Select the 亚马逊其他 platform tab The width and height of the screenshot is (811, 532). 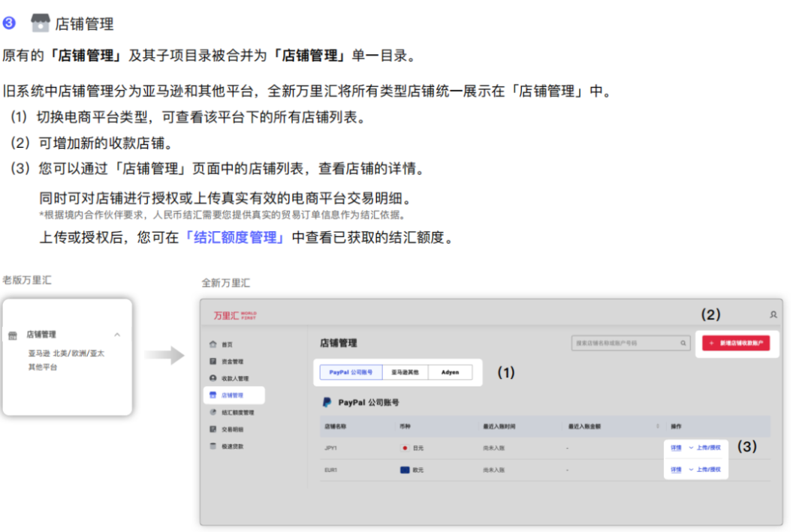405,372
